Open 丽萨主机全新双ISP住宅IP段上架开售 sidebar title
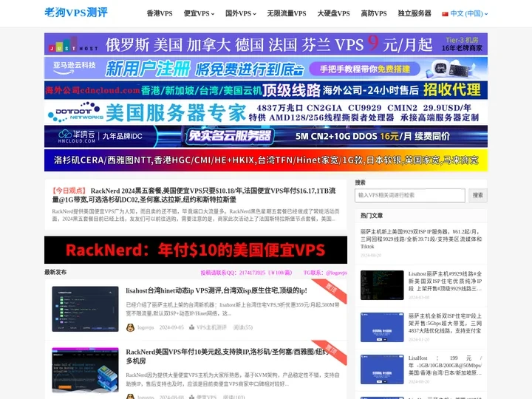Image resolution: width=532 pixels, height=399 pixels. click(445, 323)
